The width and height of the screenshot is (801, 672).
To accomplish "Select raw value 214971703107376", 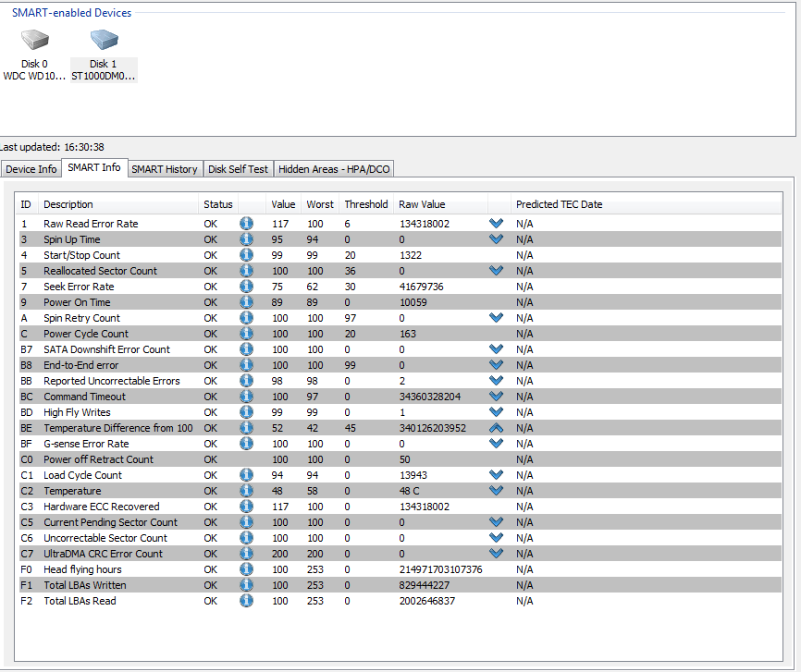I will [441, 569].
